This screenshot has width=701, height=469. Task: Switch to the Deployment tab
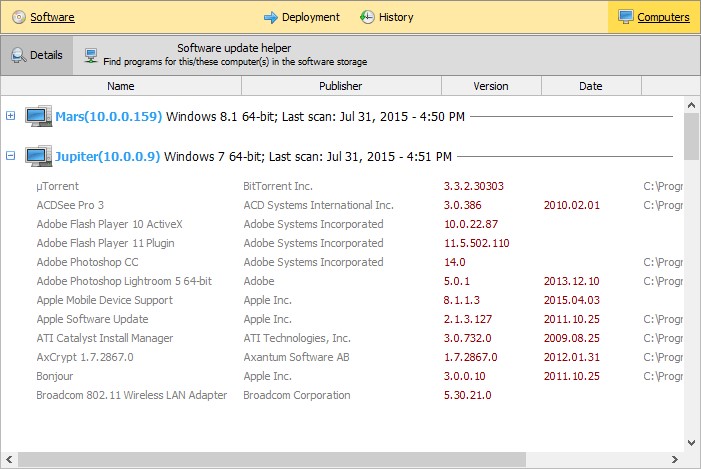click(310, 17)
